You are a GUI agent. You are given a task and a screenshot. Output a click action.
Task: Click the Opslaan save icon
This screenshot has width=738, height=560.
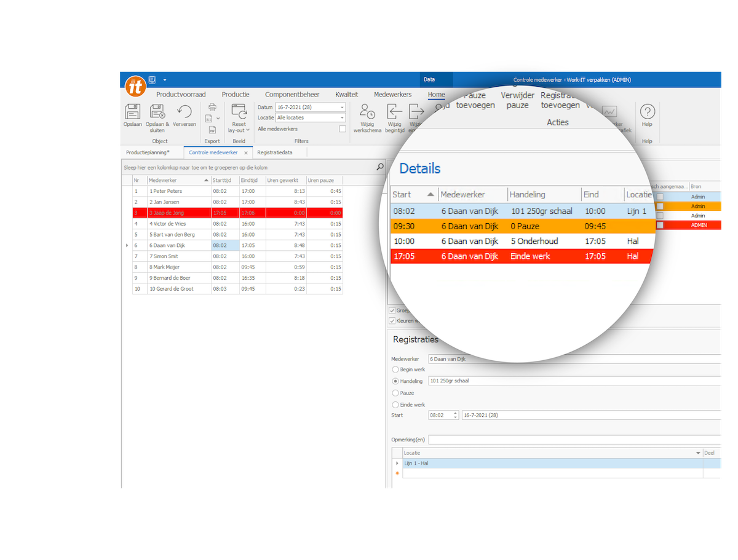(132, 112)
